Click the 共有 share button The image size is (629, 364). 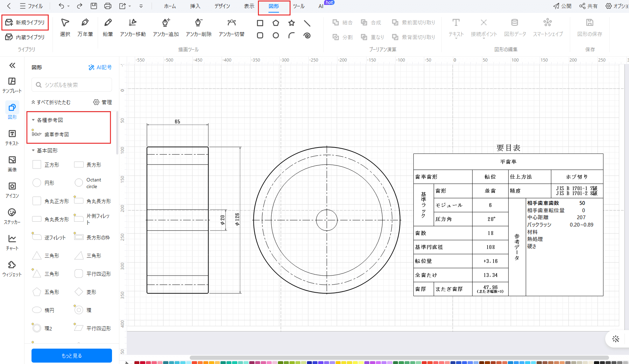tap(588, 6)
